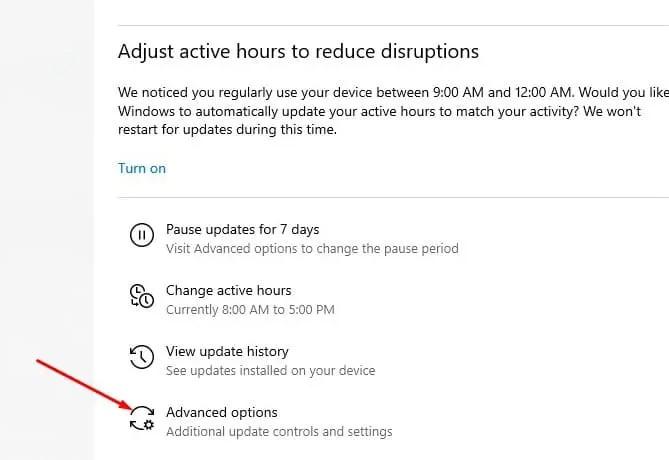Image resolution: width=669 pixels, height=460 pixels.
Task: Click the Change active hours clock icon
Action: coord(142,296)
